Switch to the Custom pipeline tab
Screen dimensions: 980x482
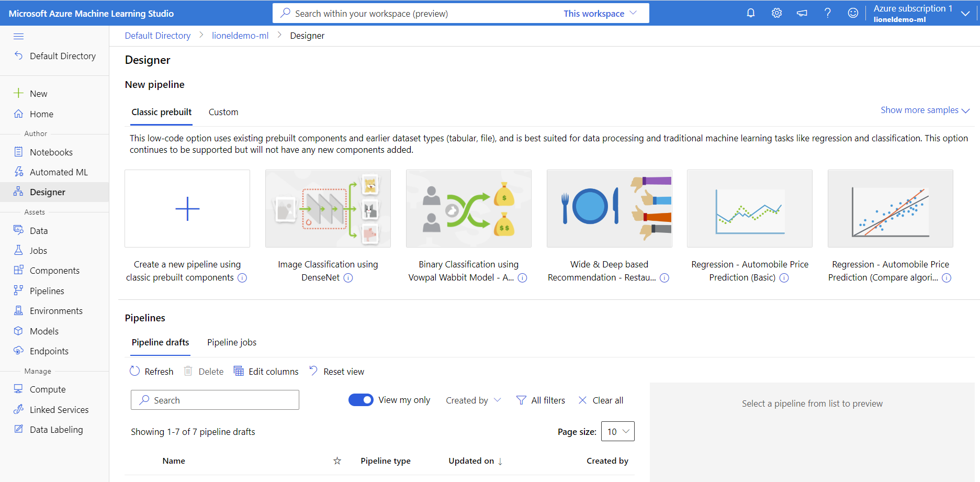coord(223,111)
